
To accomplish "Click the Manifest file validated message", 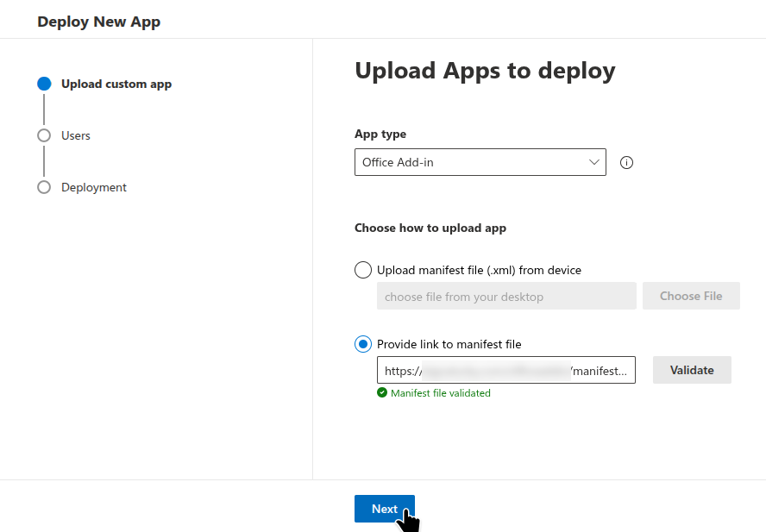I will pyautogui.click(x=441, y=393).
